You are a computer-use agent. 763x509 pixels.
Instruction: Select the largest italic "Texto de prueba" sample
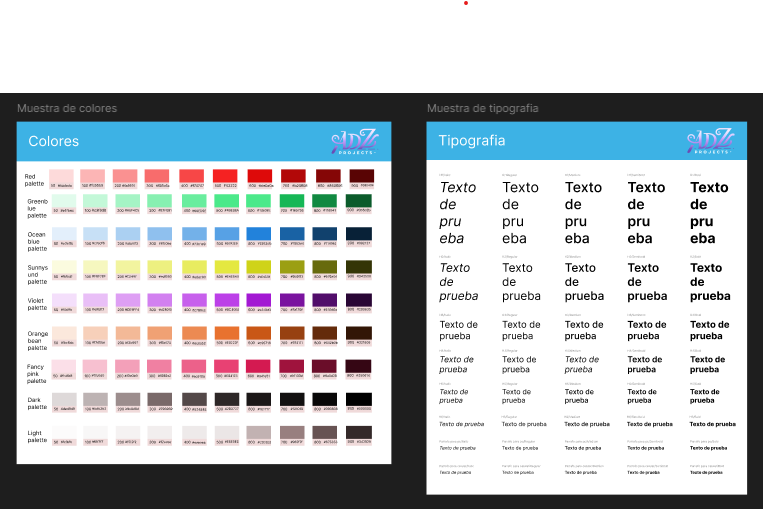click(458, 212)
